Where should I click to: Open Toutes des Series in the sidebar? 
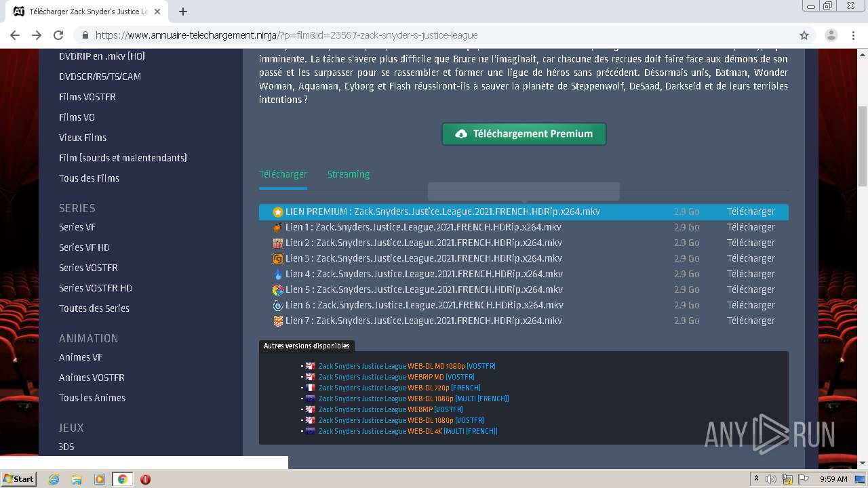94,308
